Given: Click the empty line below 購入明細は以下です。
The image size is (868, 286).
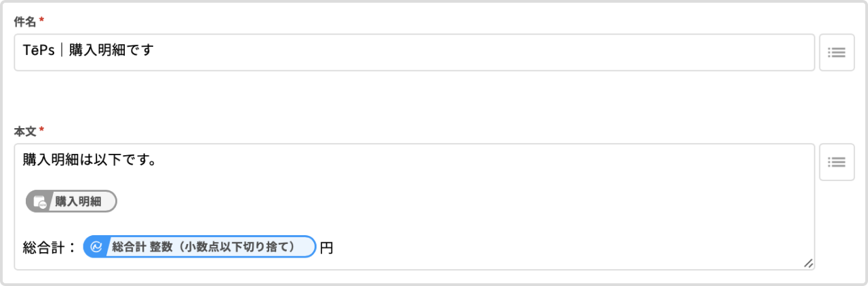Looking at the screenshot, I should pos(271,180).
